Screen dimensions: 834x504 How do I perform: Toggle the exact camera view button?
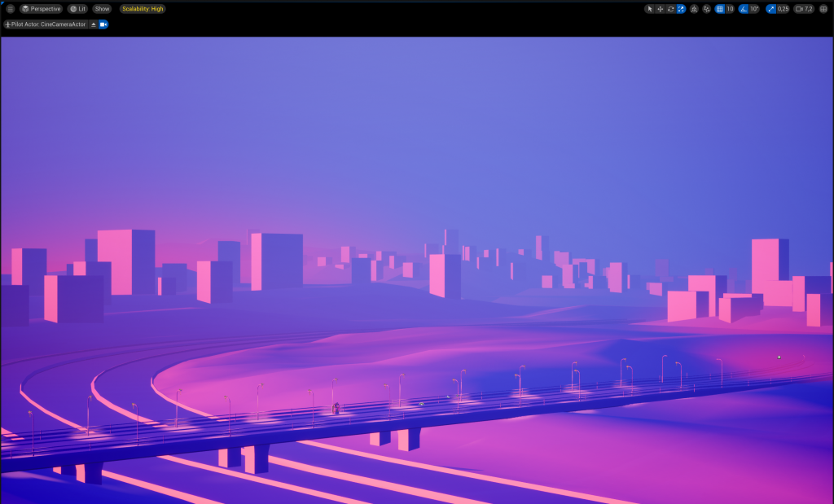pyautogui.click(x=103, y=24)
